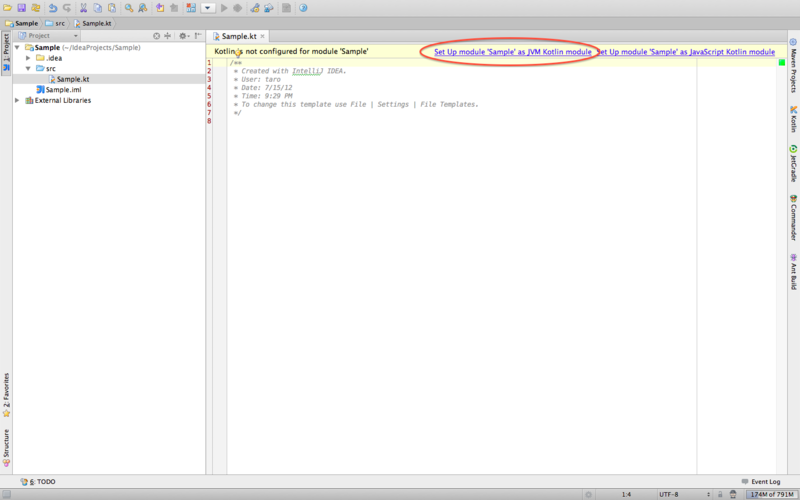
Task: Click the Sample.kt breadcrumb in navigation bar
Action: pyautogui.click(x=92, y=23)
